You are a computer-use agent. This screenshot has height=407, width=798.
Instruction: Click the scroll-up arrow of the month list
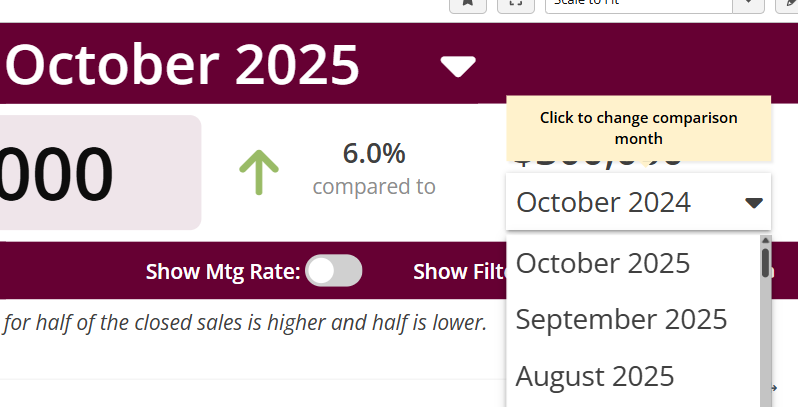pos(765,241)
